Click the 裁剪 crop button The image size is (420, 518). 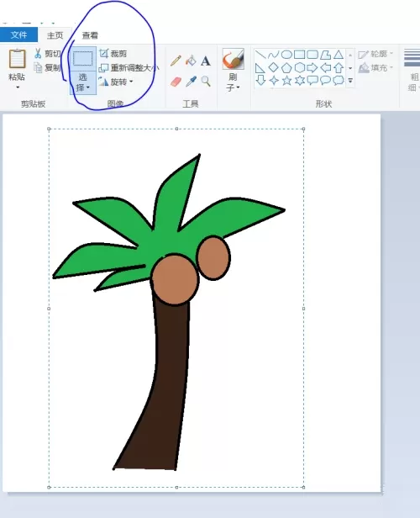(x=113, y=53)
